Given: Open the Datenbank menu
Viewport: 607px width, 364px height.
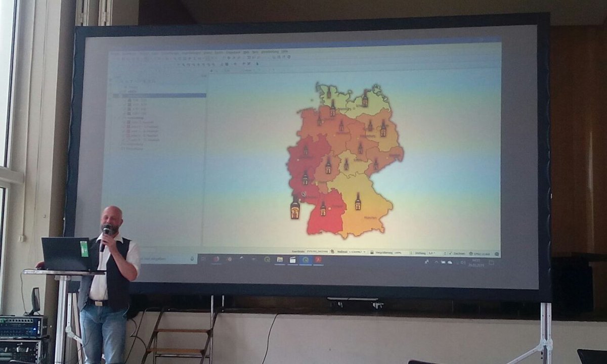Looking at the screenshot, I should tap(233, 52).
